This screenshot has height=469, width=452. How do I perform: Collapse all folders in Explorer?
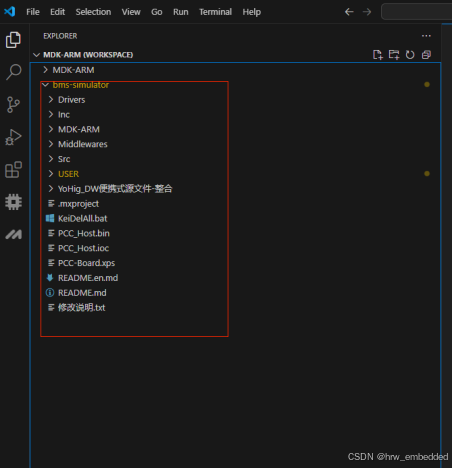(426, 55)
